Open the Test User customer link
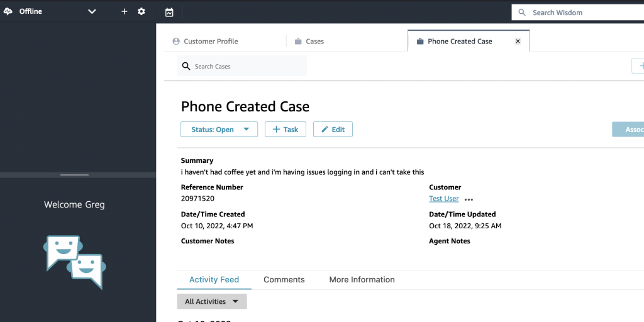 click(443, 199)
